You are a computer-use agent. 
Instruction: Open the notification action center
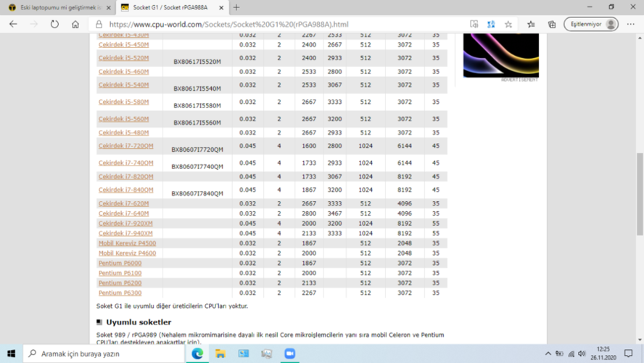click(x=628, y=354)
